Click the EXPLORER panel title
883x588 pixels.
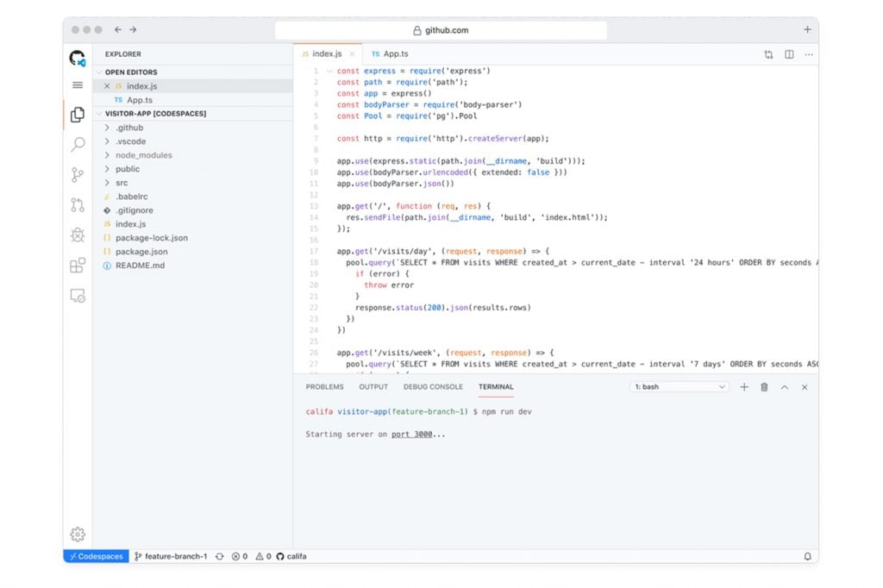click(122, 54)
